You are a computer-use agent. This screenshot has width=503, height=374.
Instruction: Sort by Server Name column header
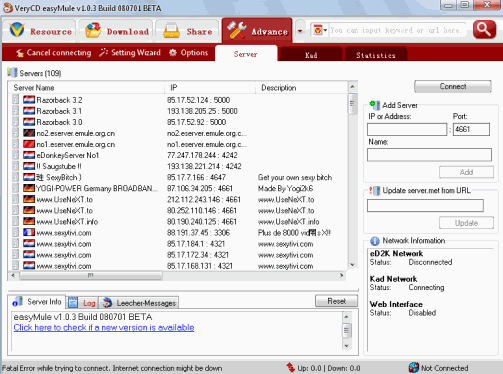[87, 88]
